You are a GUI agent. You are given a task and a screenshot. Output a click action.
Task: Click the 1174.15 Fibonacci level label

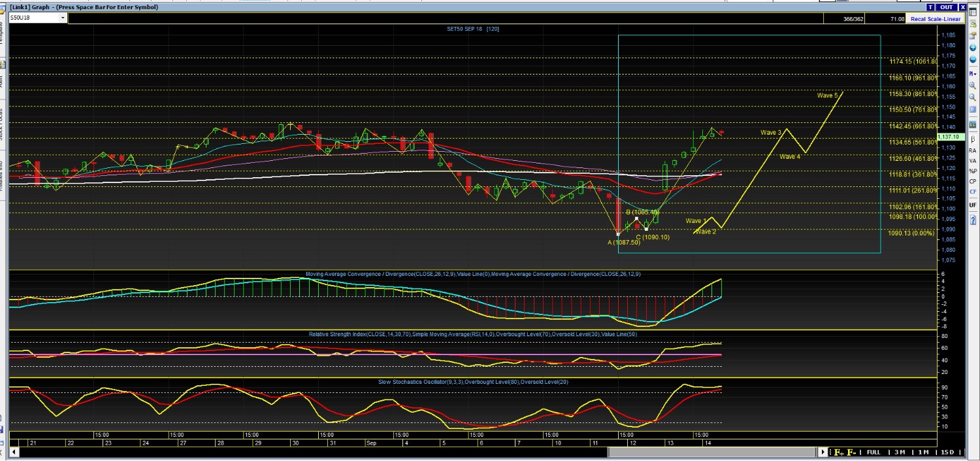pos(913,61)
